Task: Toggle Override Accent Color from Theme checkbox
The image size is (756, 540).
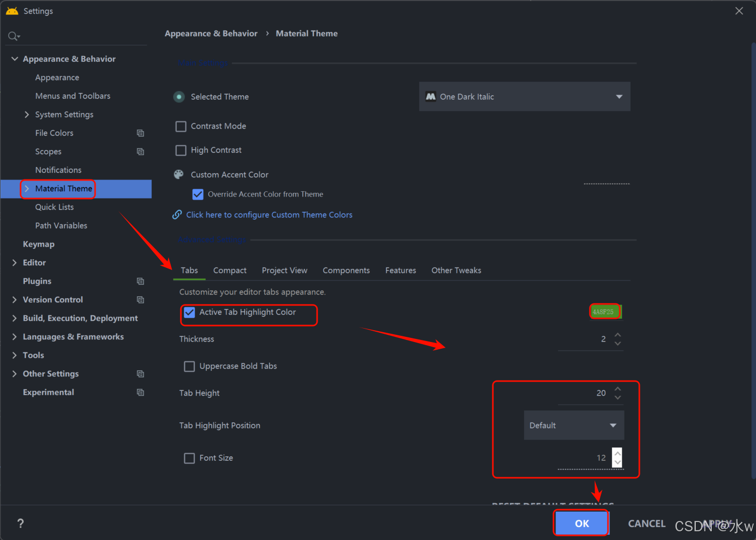Action: point(198,194)
